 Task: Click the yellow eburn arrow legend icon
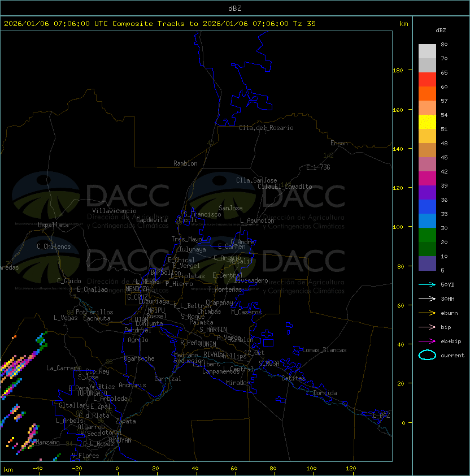427,313
